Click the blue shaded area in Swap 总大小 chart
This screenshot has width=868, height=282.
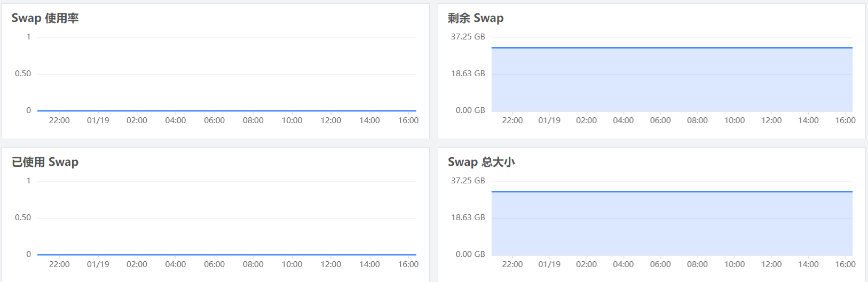coord(672,224)
